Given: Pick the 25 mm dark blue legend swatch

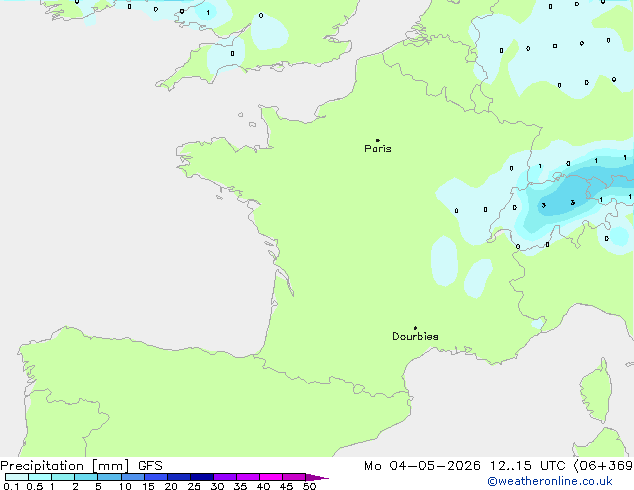Looking at the screenshot, I should [202, 477].
